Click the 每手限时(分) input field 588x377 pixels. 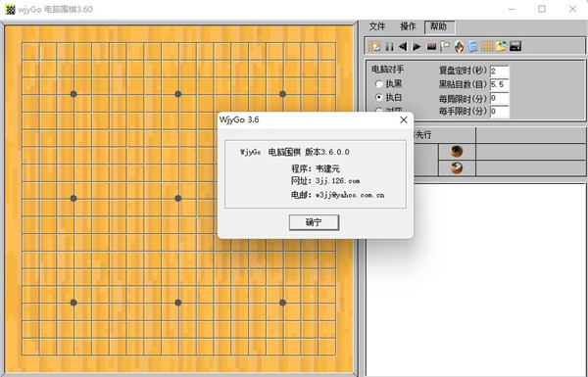click(x=499, y=112)
